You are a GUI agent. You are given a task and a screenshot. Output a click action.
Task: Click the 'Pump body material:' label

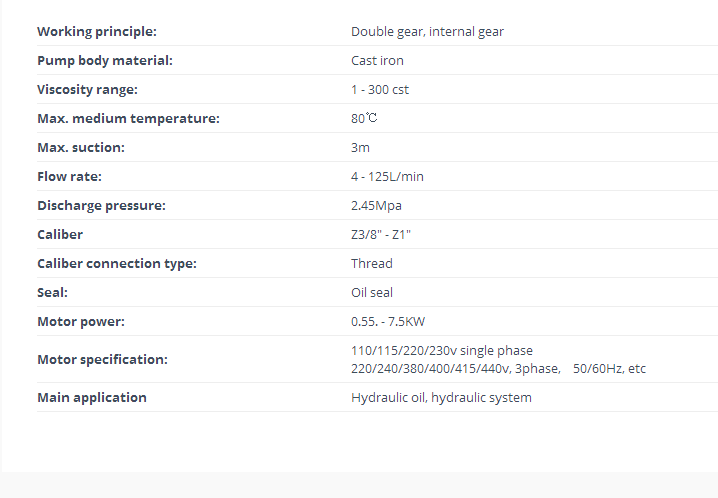105,60
